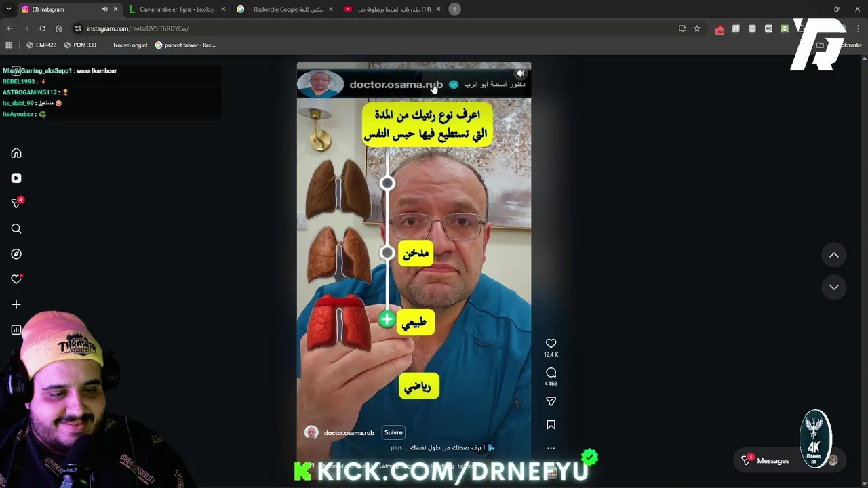Reload the page with the refresh icon
Screen dimensions: 868x488
[42, 28]
